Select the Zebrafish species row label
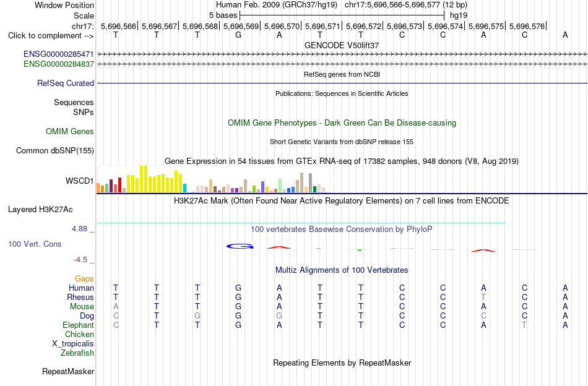The width and height of the screenshot is (588, 386). (x=77, y=353)
